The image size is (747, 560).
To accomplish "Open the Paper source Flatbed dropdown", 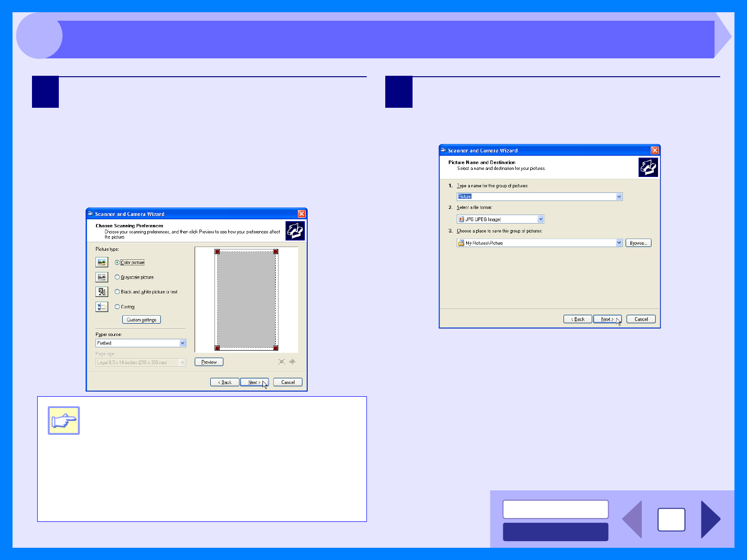I will click(x=141, y=343).
